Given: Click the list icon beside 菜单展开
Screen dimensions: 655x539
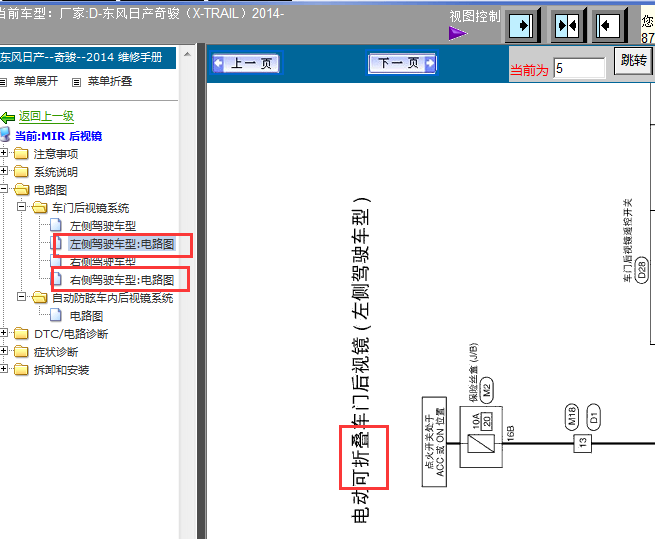Looking at the screenshot, I should tap(3, 82).
